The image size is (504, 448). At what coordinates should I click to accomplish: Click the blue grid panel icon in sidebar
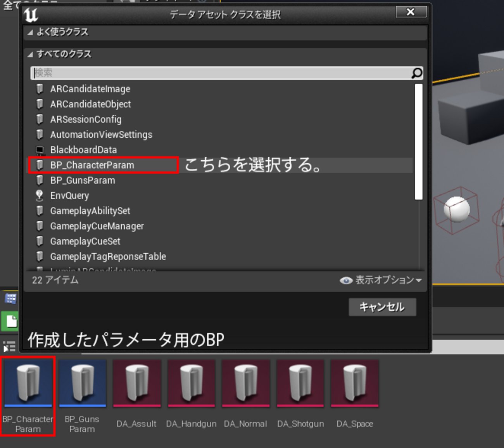tap(11, 298)
